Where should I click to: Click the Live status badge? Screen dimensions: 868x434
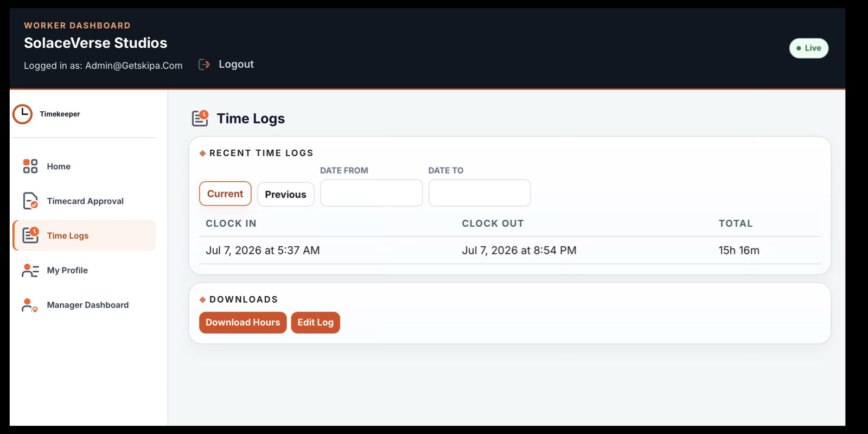point(808,48)
